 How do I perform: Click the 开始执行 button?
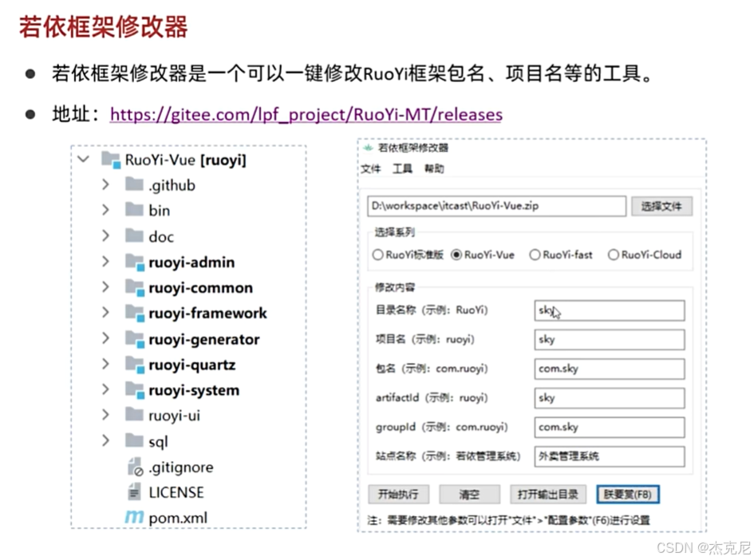click(399, 494)
